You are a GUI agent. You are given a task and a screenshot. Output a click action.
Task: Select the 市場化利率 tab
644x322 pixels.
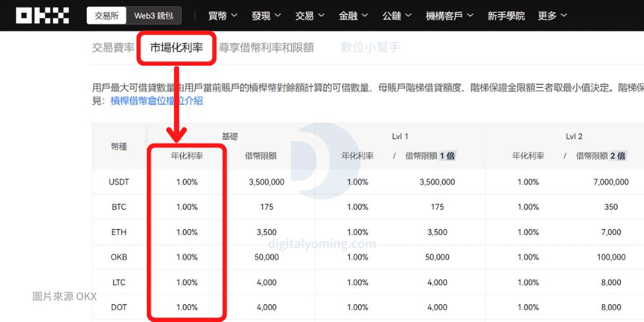[x=176, y=48]
